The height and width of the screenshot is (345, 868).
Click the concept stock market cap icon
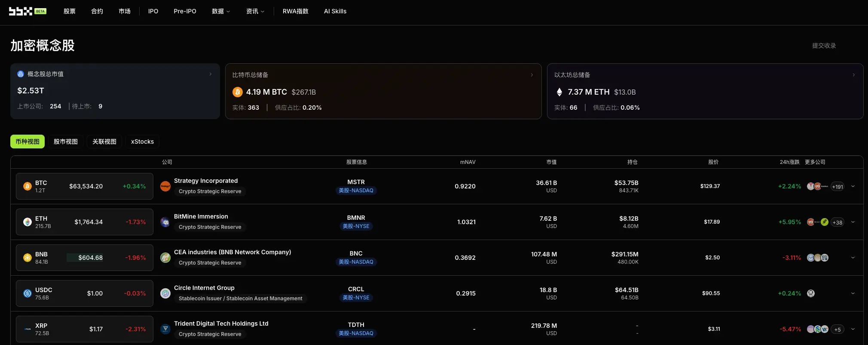pos(21,74)
